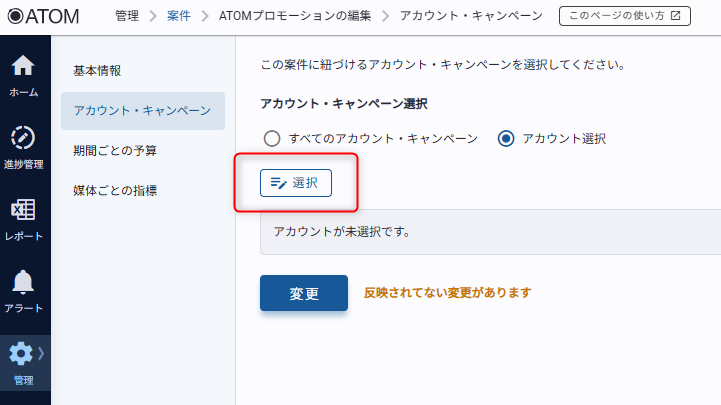This screenshot has height=405, width=721.
Task: Expand the chevron beside the 管理 gear
Action: [x=41, y=353]
